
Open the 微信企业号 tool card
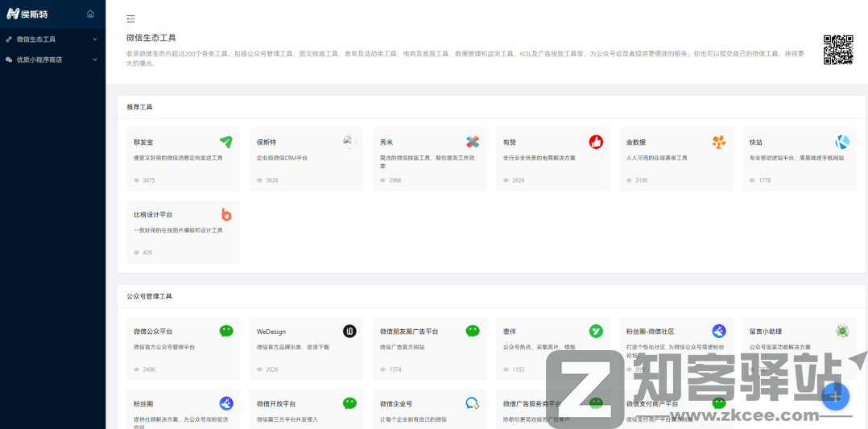click(x=430, y=409)
